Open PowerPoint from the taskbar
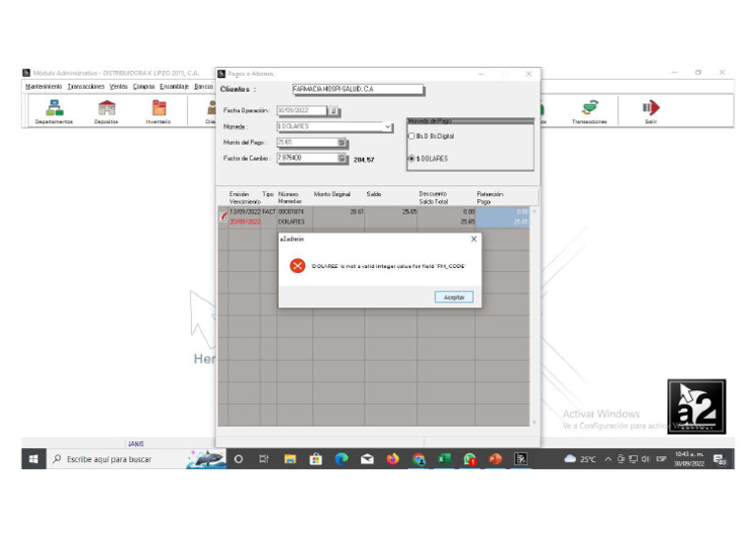Viewport: 756px width, 535px height. (495, 459)
